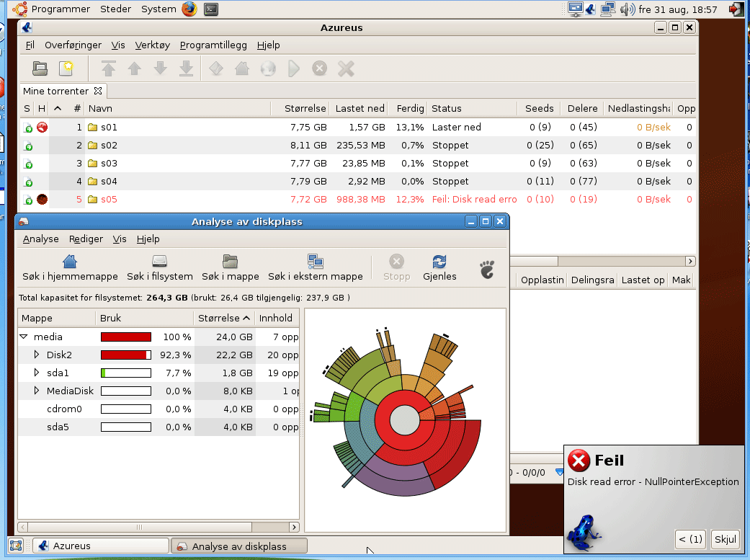
Task: Click the volume speaker tray icon
Action: pos(627,9)
